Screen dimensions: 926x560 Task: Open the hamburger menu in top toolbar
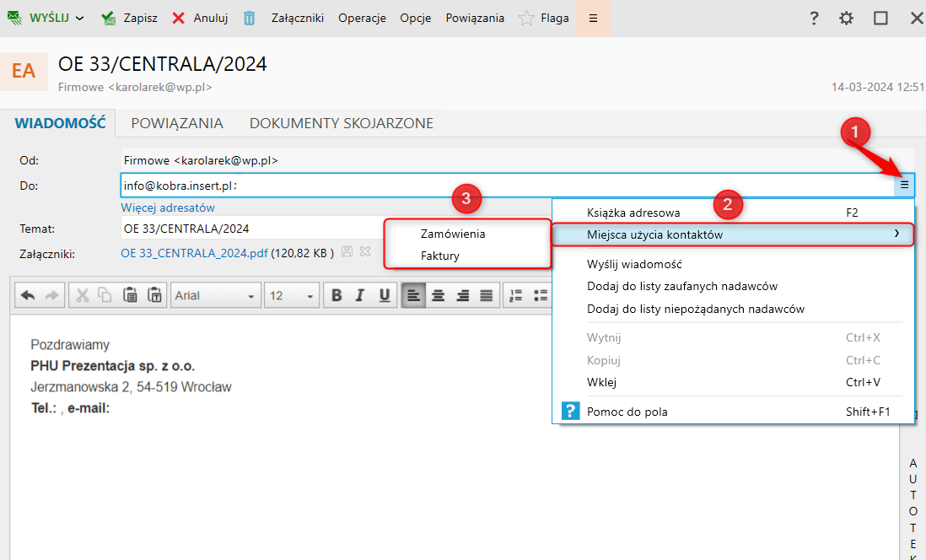(593, 19)
